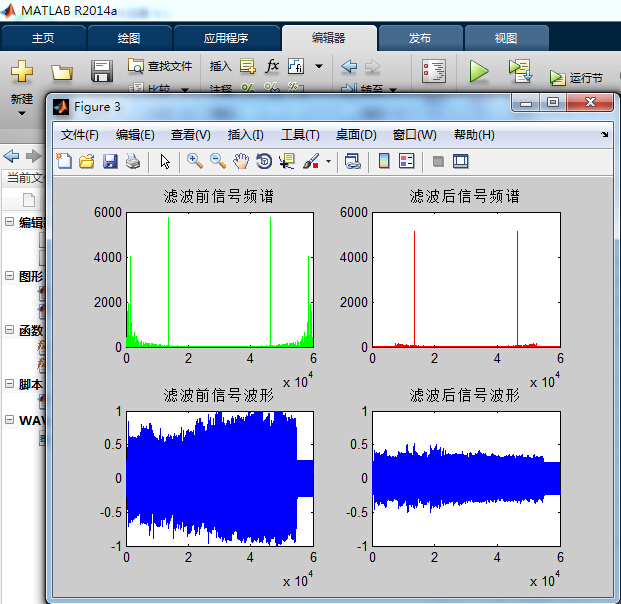Select the Zoom In magnifier tool

[195, 161]
